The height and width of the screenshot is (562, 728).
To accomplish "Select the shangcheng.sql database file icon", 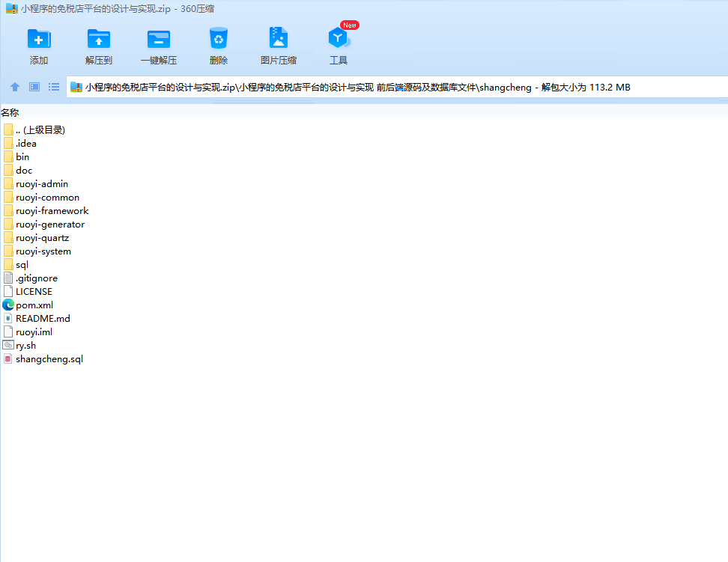I will click(8, 358).
